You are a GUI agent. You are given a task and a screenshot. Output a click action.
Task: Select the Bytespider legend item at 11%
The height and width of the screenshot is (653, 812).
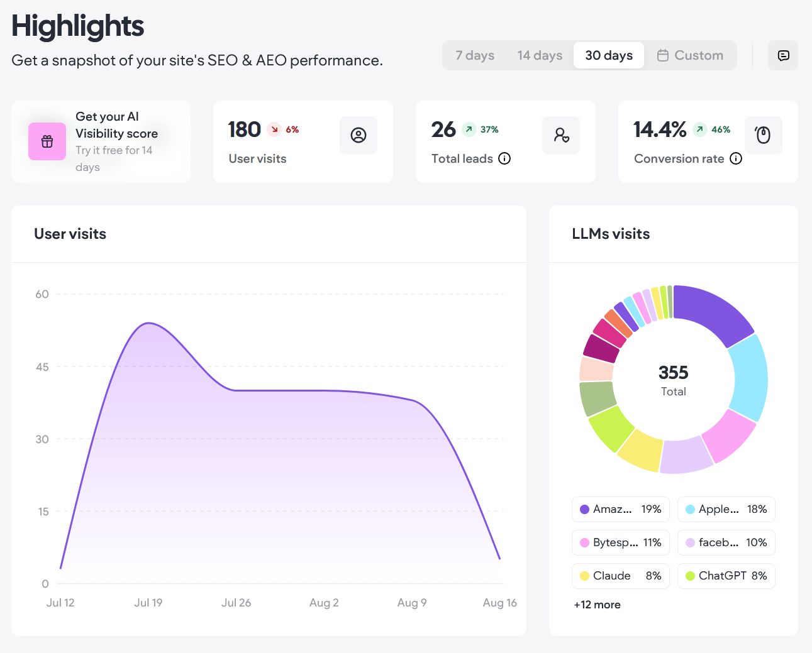(x=621, y=542)
